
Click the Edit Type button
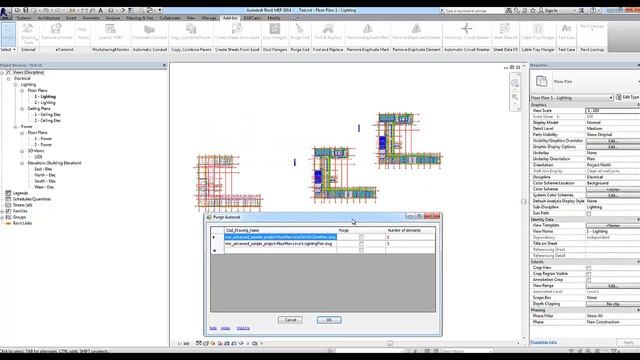(x=628, y=97)
